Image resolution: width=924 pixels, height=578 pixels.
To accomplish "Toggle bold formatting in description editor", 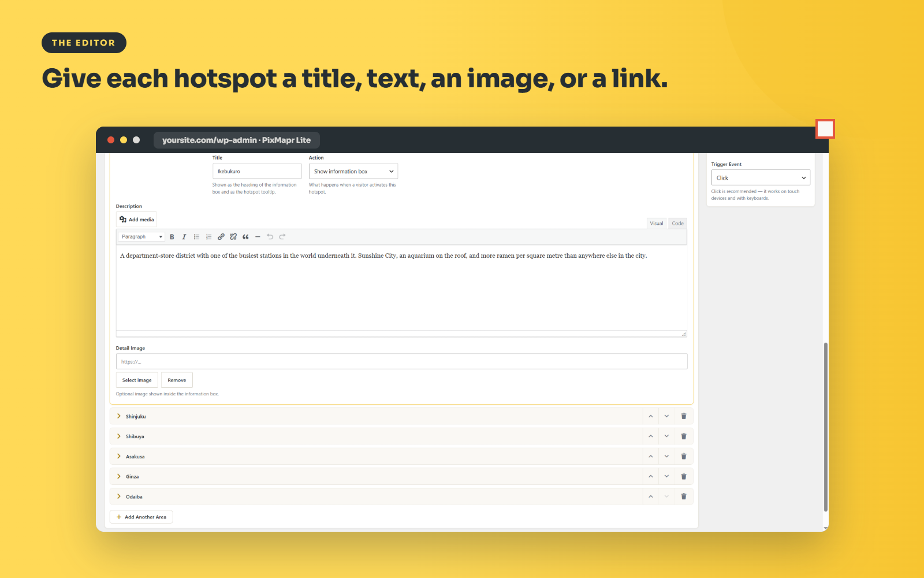I will pyautogui.click(x=172, y=237).
